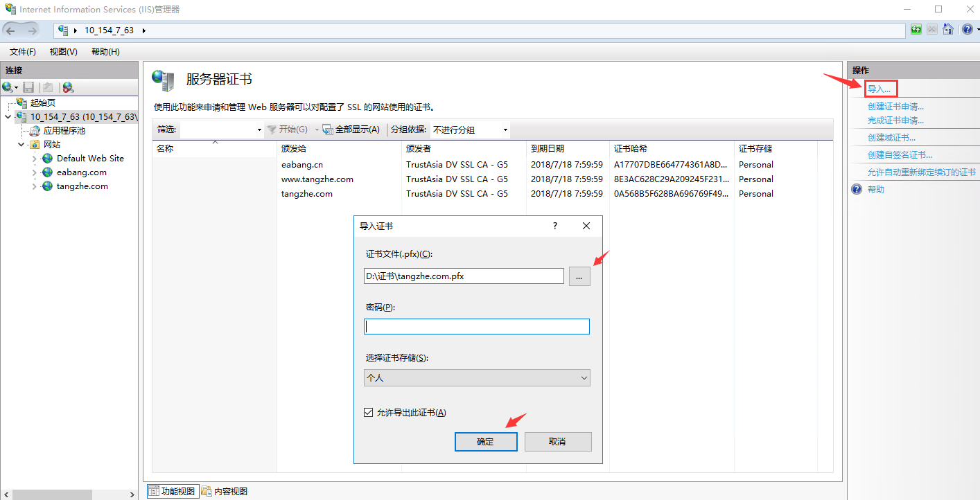
Task: Click the 取消 button in import dialog
Action: (x=557, y=441)
